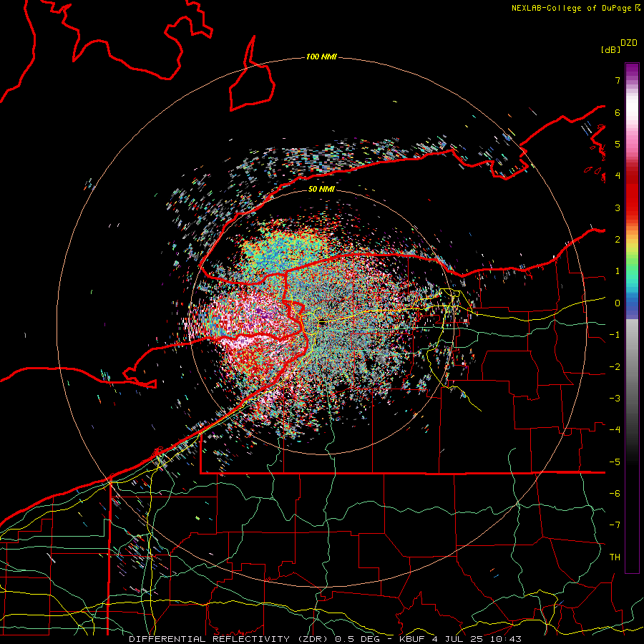The width and height of the screenshot is (644, 644).
Task: Click the 100 NMI range ring label
Action: (321, 57)
